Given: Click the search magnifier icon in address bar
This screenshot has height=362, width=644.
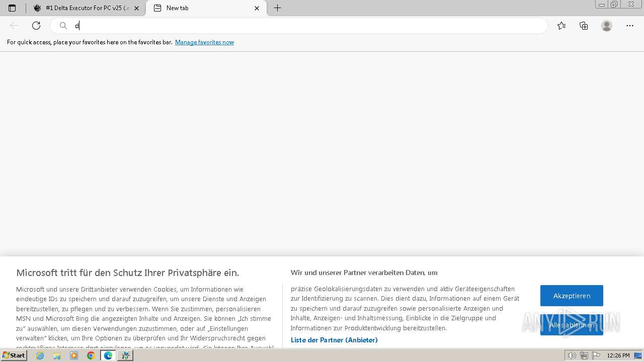Looking at the screenshot, I should [x=63, y=26].
